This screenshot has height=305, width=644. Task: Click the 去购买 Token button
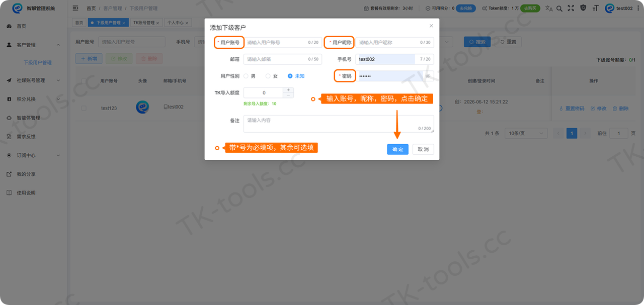point(530,8)
